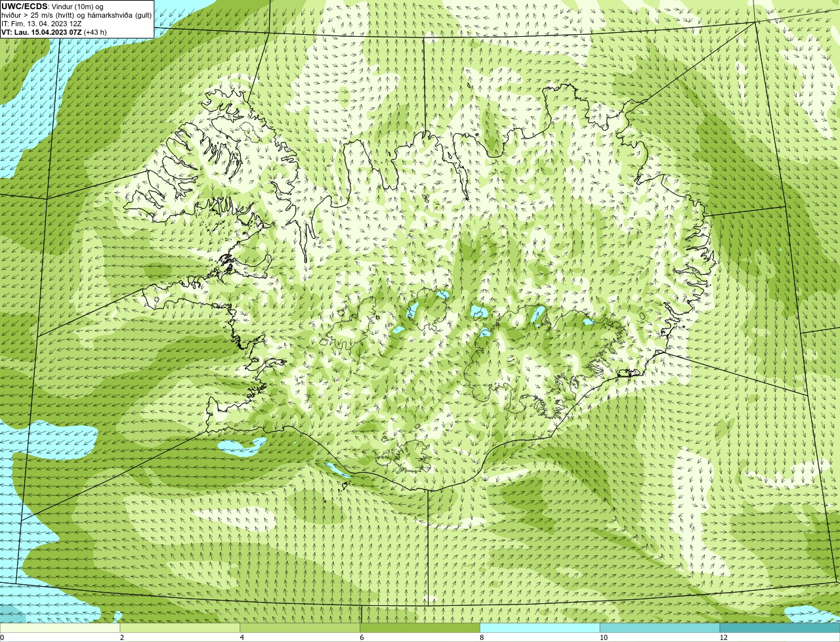
Task: Click the "4" label on the color scale
Action: pos(241,637)
